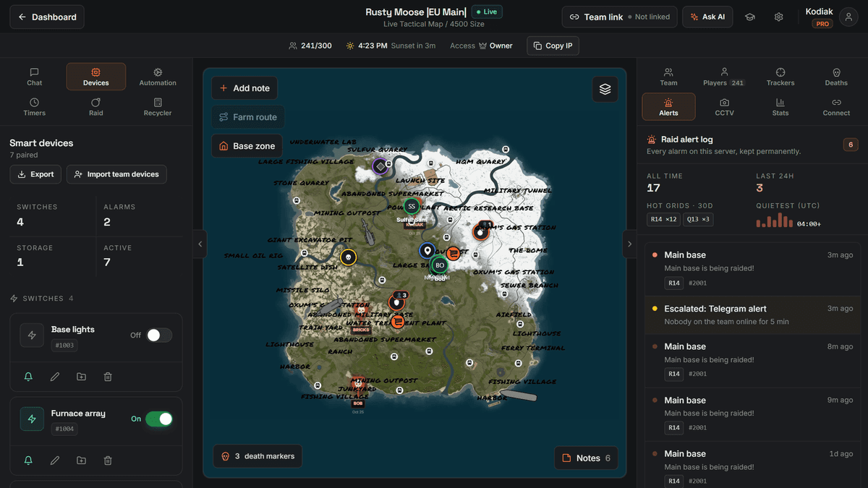Click the yellow skull marker on the map
Viewport: 868px width, 488px height.
[x=348, y=257]
